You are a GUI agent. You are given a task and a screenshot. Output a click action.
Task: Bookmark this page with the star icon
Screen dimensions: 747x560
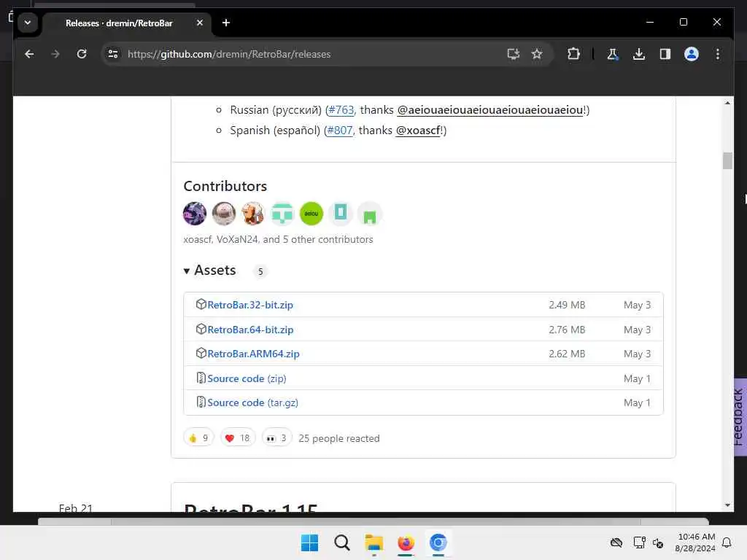(537, 54)
